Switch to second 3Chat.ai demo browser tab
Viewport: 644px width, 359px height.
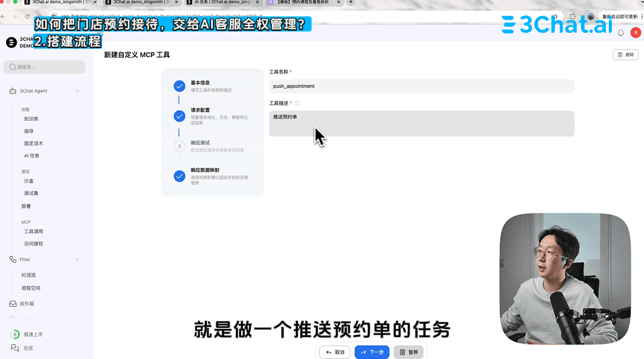coord(142,2)
